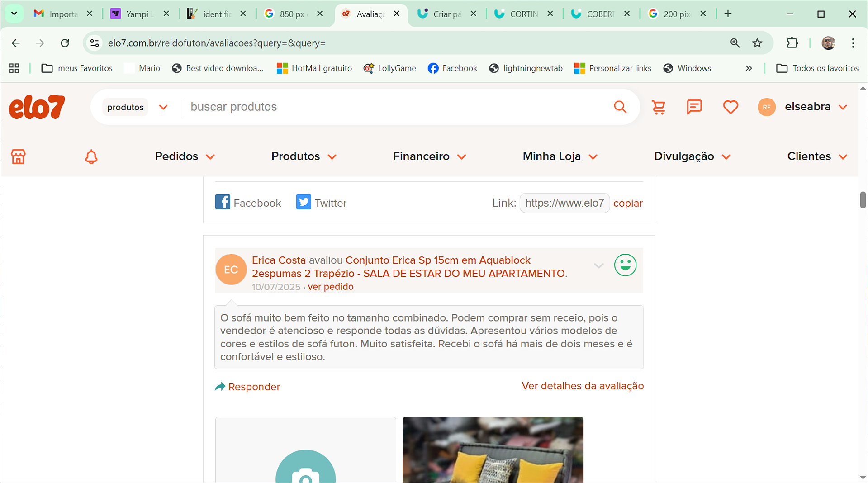Click Responder to reply to review
Screen dimensions: 868x483
click(x=247, y=387)
